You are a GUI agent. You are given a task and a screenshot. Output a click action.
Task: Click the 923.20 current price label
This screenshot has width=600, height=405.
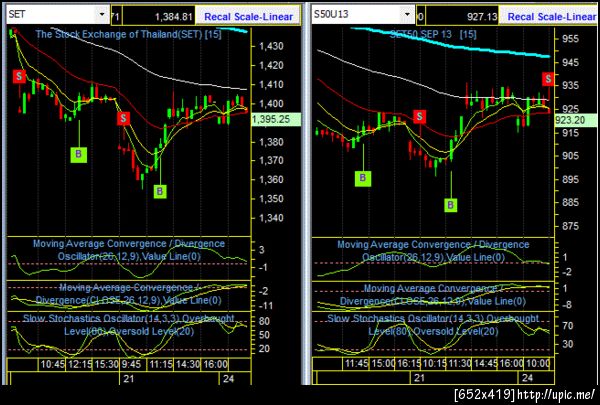(575, 120)
